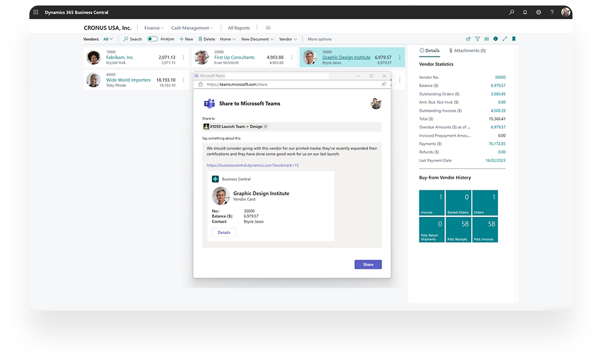The width and height of the screenshot is (602, 364).
Task: Click the share icon in the toolbar
Action: (x=468, y=39)
